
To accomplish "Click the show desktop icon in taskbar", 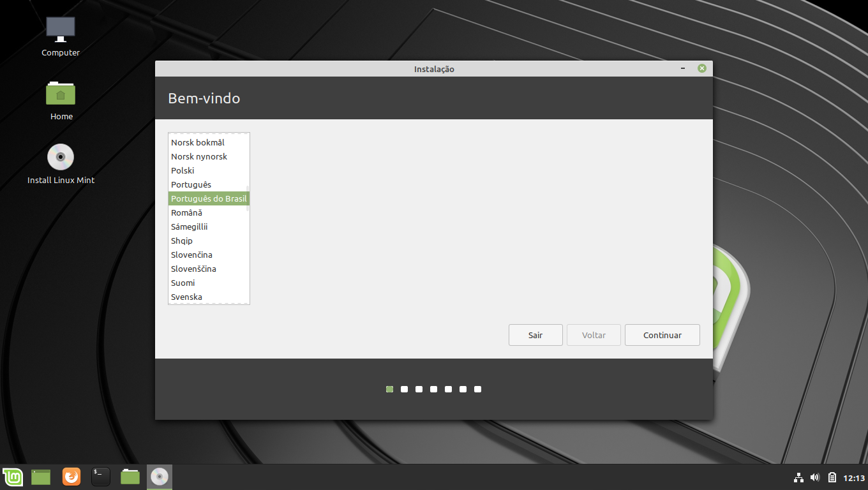I will pyautogui.click(x=41, y=477).
